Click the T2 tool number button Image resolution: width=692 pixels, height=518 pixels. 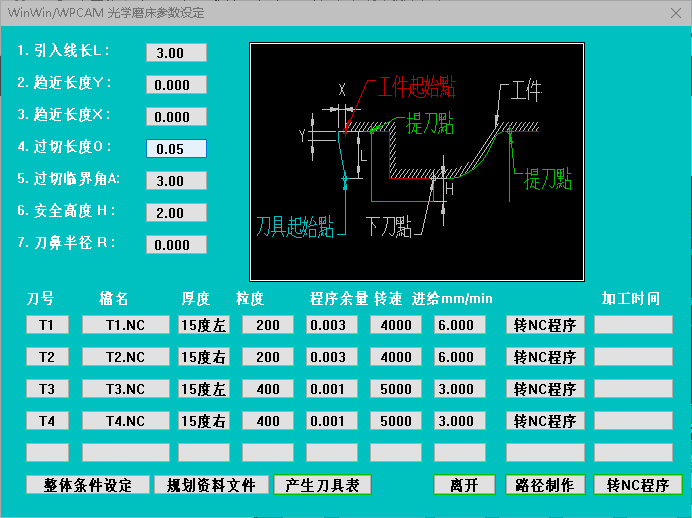(47, 357)
